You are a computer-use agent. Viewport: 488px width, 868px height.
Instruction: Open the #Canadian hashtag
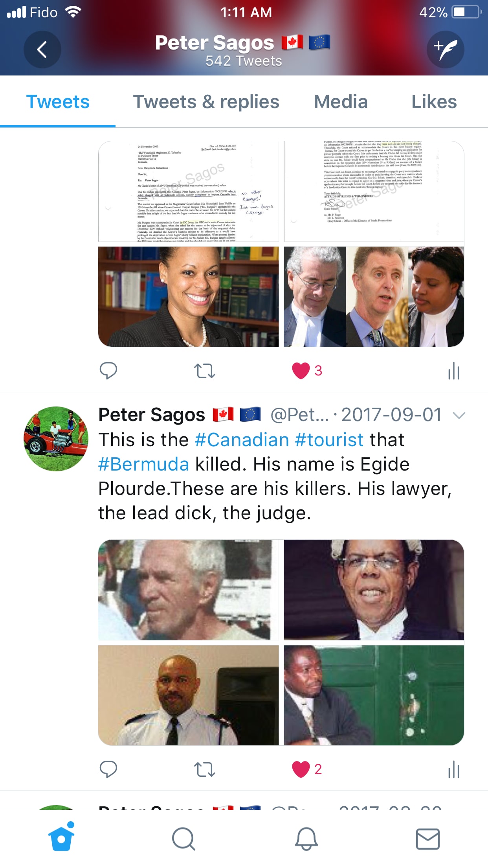(242, 440)
